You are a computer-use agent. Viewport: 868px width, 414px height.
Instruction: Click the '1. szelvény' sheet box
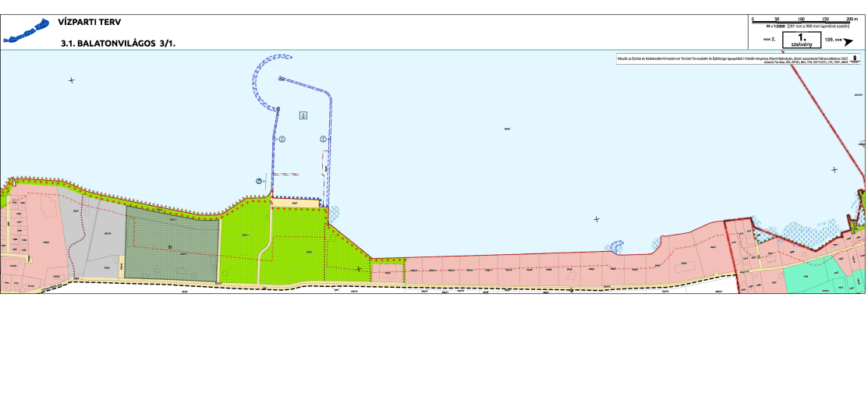800,40
